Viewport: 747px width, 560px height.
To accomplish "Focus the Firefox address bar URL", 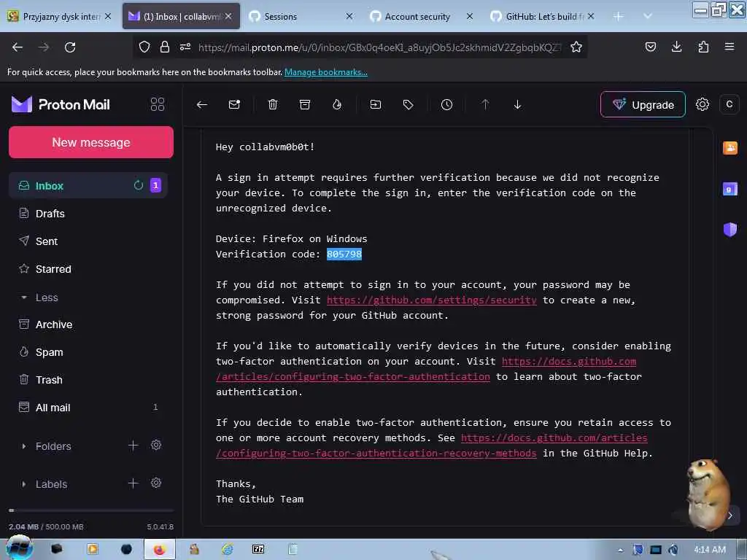I will pos(379,47).
